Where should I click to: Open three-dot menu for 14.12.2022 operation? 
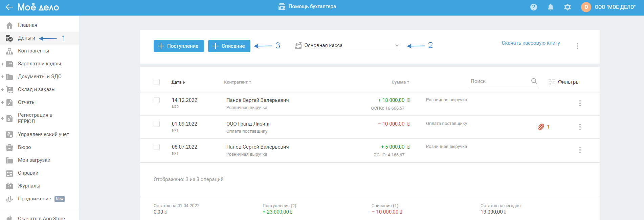coord(580,103)
